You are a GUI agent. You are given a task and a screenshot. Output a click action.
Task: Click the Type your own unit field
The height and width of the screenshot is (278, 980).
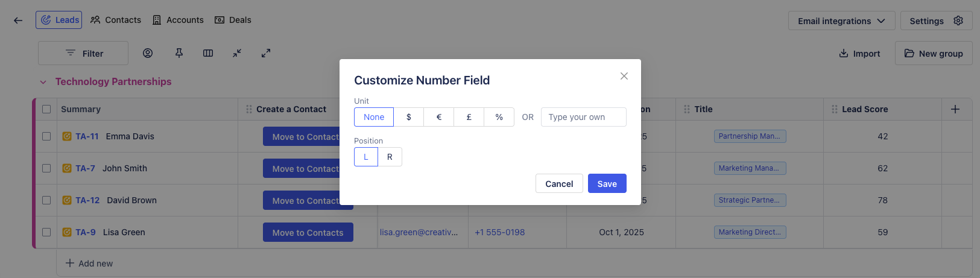pyautogui.click(x=583, y=117)
